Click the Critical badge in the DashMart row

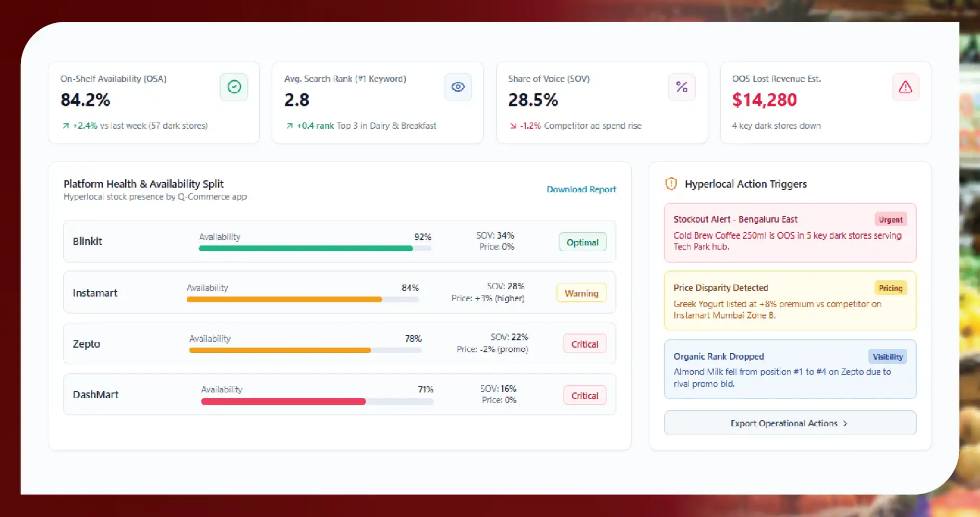point(585,396)
